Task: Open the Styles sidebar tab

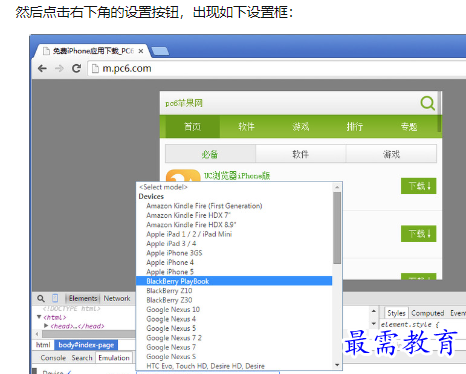Action: pos(396,313)
